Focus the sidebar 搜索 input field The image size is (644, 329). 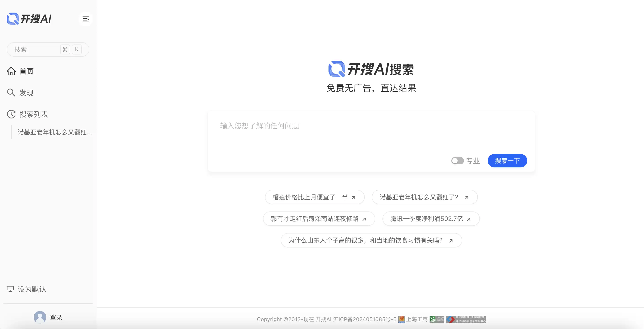48,49
